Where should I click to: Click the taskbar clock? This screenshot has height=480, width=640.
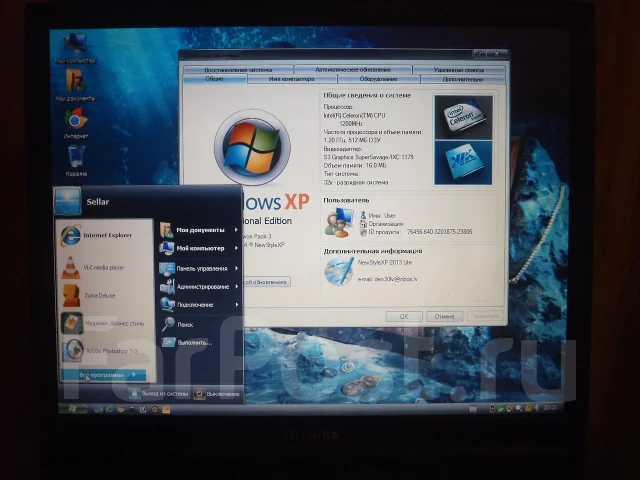point(551,407)
